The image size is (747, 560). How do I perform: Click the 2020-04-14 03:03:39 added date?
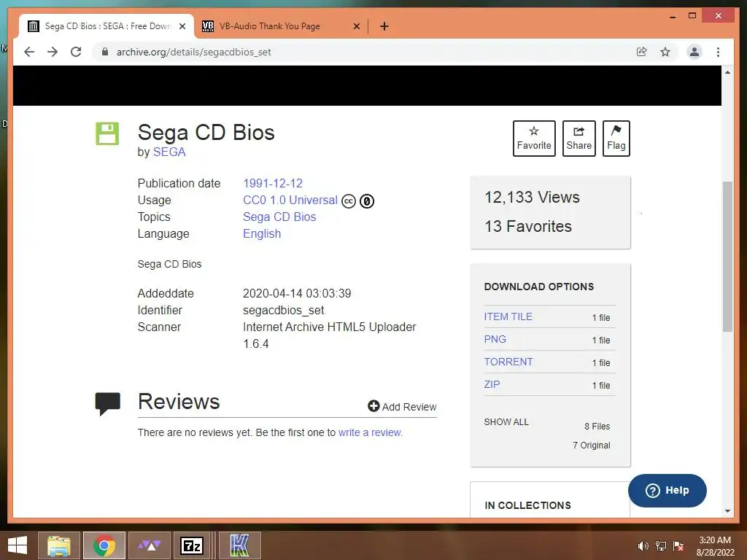(x=297, y=293)
